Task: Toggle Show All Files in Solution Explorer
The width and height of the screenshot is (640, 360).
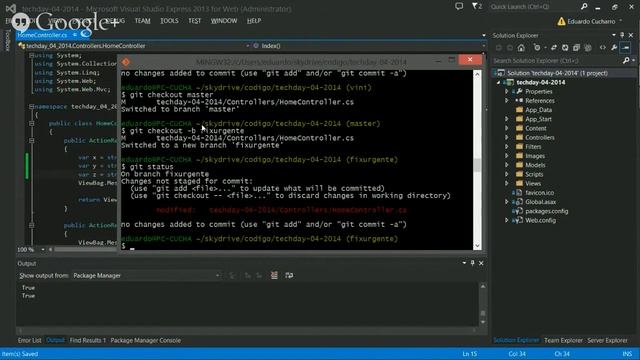Action: [x=588, y=48]
